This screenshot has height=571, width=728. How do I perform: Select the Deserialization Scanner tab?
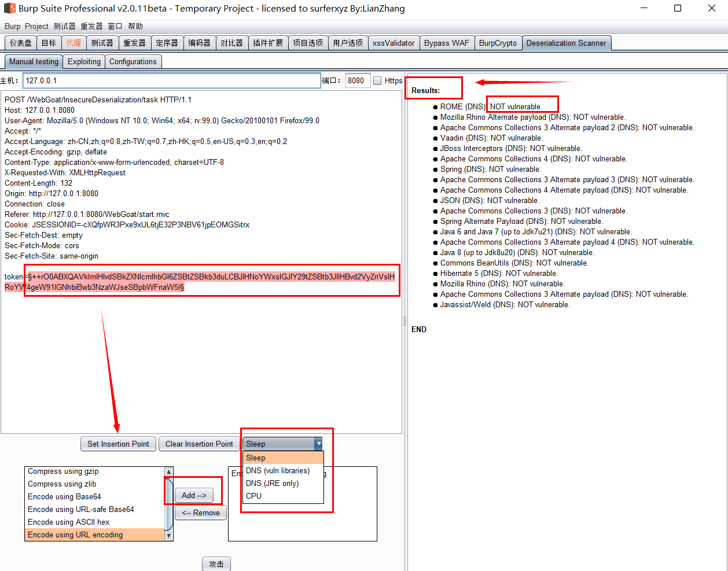point(566,43)
